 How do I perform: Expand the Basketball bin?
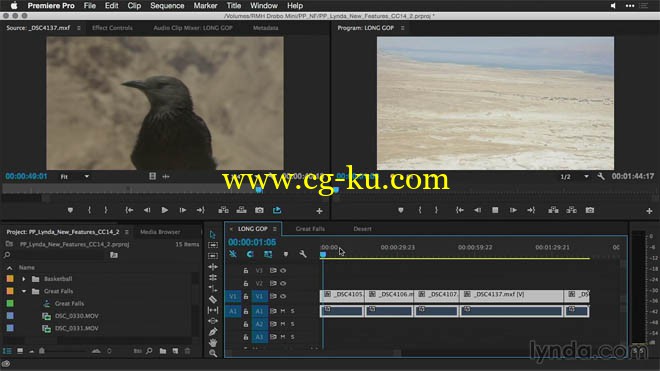coord(24,279)
